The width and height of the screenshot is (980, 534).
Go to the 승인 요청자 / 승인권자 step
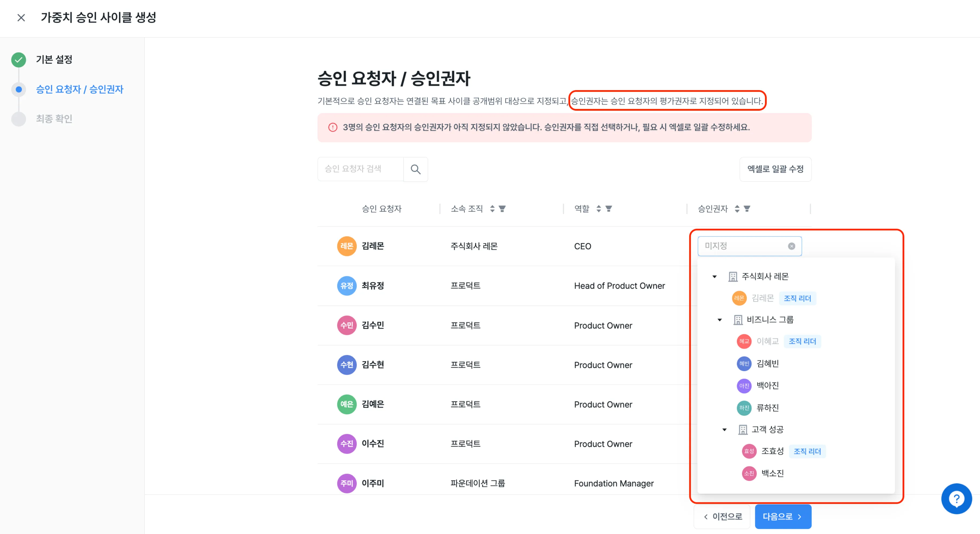coord(80,90)
